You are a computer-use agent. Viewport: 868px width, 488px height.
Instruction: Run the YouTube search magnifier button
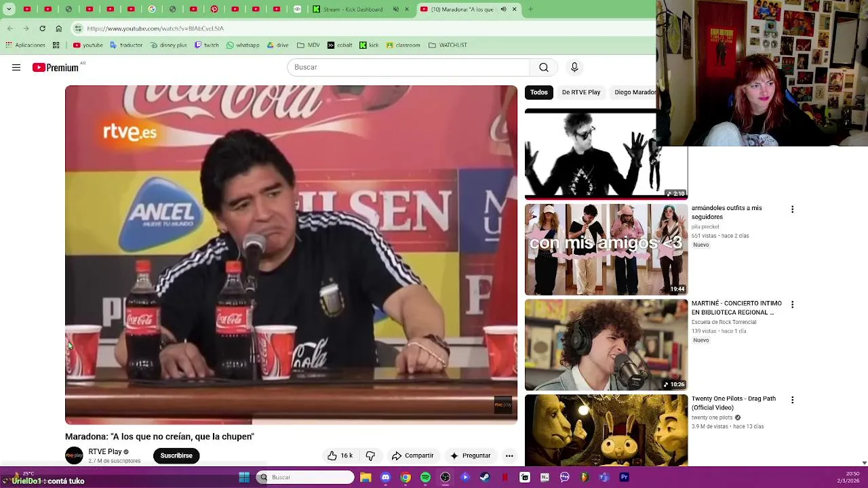click(544, 67)
